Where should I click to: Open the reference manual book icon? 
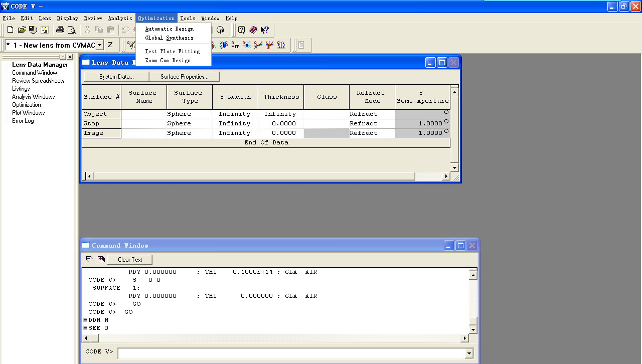(x=253, y=30)
